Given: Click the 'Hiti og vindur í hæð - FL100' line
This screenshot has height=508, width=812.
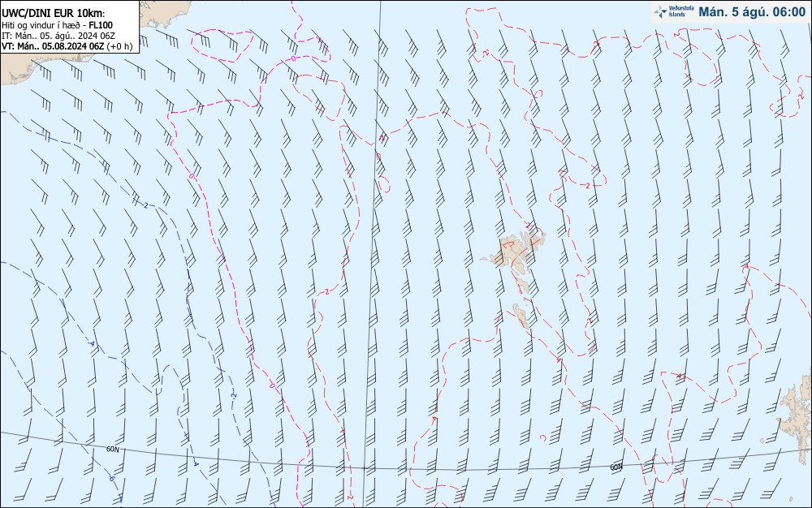Looking at the screenshot, I should coord(57,25).
